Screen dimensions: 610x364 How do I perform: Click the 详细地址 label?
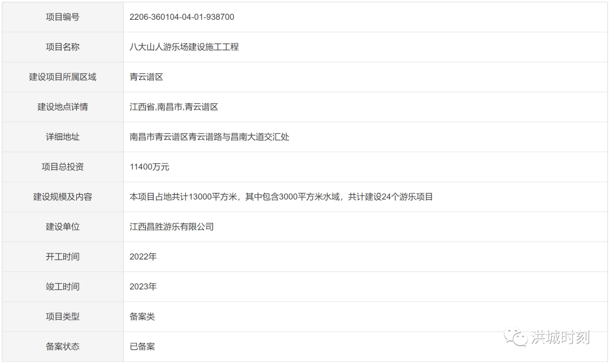click(x=63, y=137)
